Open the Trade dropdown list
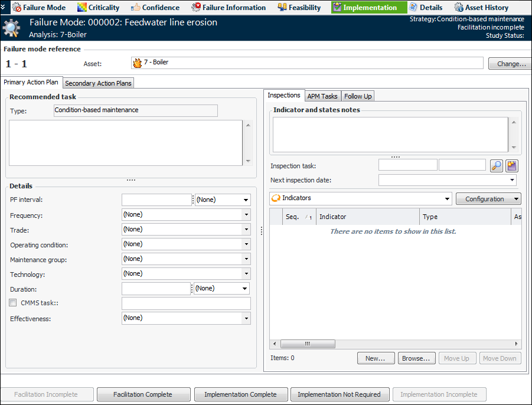This screenshot has height=405, width=532. point(246,230)
